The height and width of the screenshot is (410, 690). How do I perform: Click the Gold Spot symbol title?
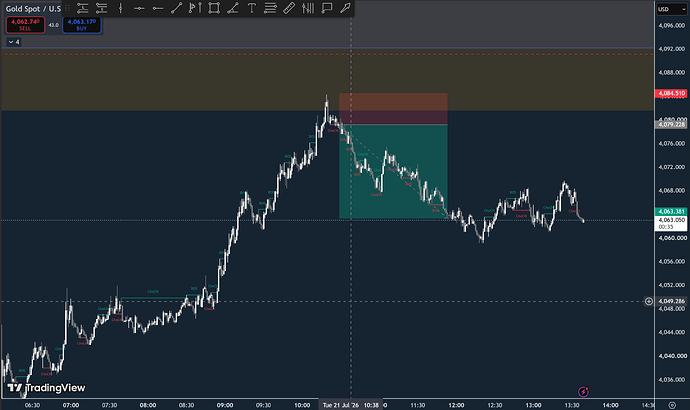point(33,9)
